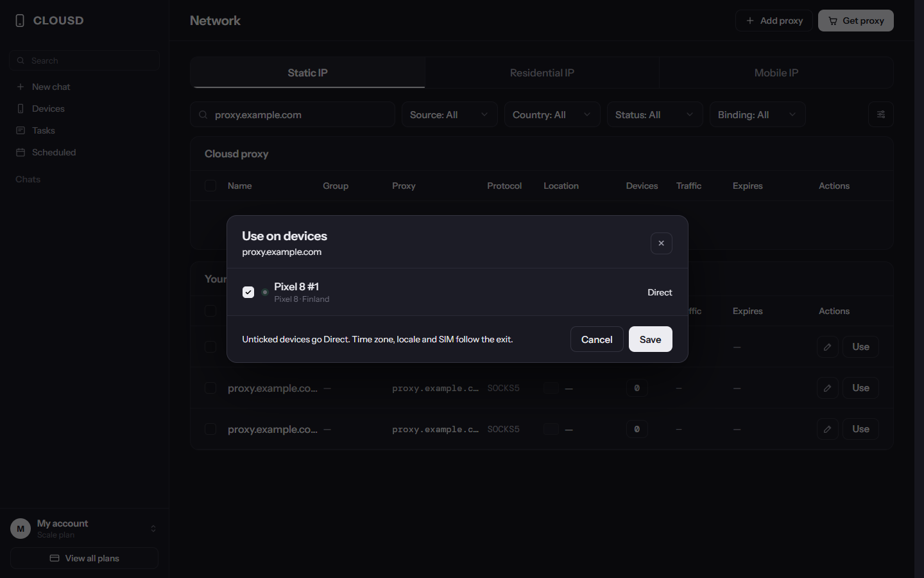924x578 pixels.
Task: Click the plus icon beside New chat
Action: point(21,87)
